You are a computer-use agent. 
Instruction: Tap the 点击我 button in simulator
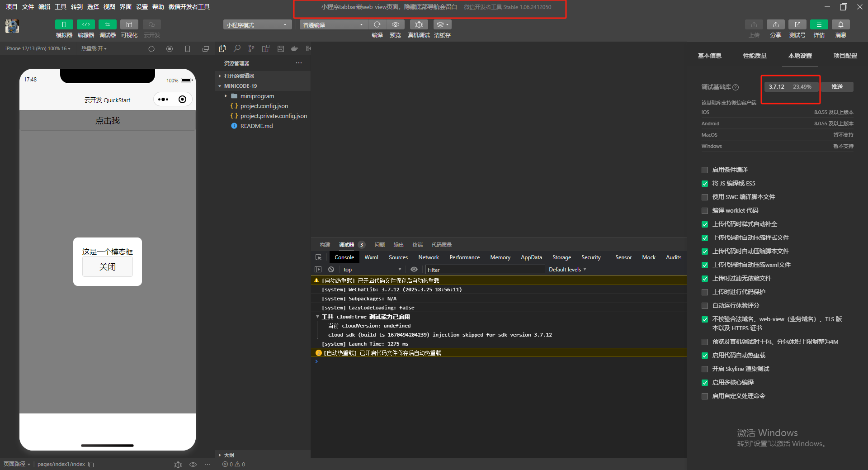pos(108,121)
